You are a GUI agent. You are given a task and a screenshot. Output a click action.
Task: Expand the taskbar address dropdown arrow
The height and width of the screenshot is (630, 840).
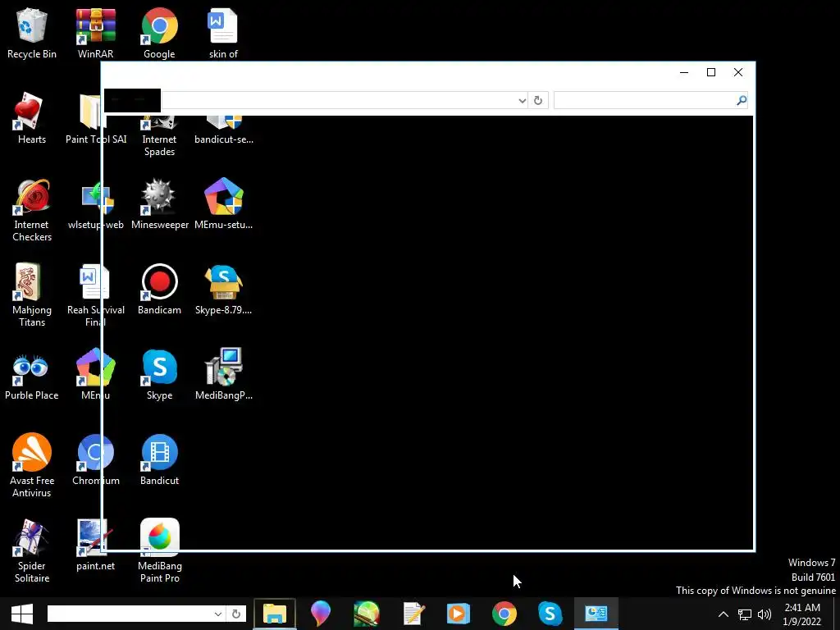point(218,614)
